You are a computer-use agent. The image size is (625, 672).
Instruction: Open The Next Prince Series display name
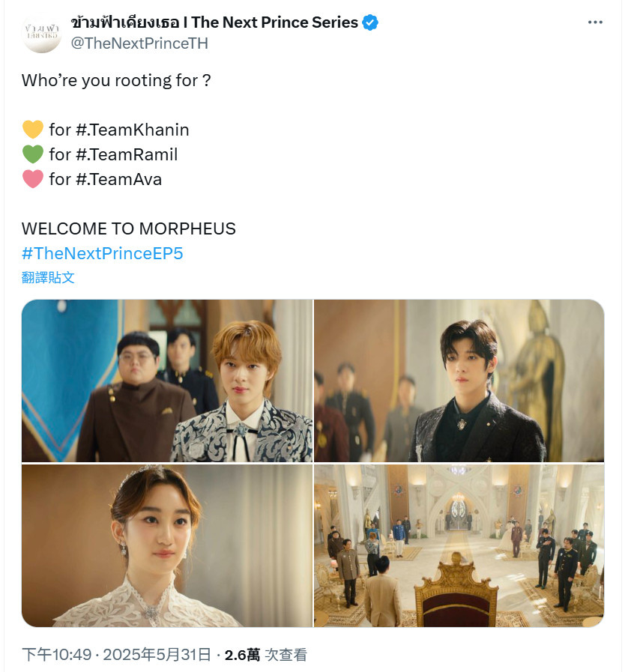point(214,22)
